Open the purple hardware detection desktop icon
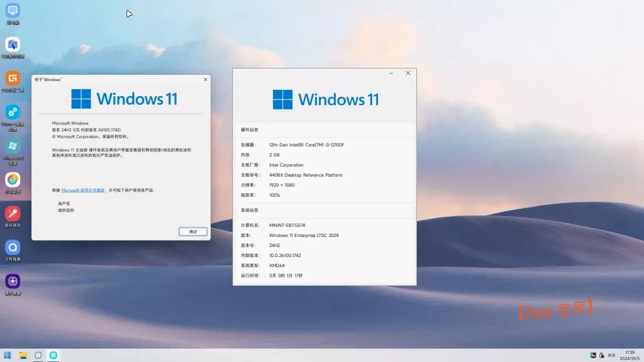Screen dimensions: 644x362 [x=13, y=281]
